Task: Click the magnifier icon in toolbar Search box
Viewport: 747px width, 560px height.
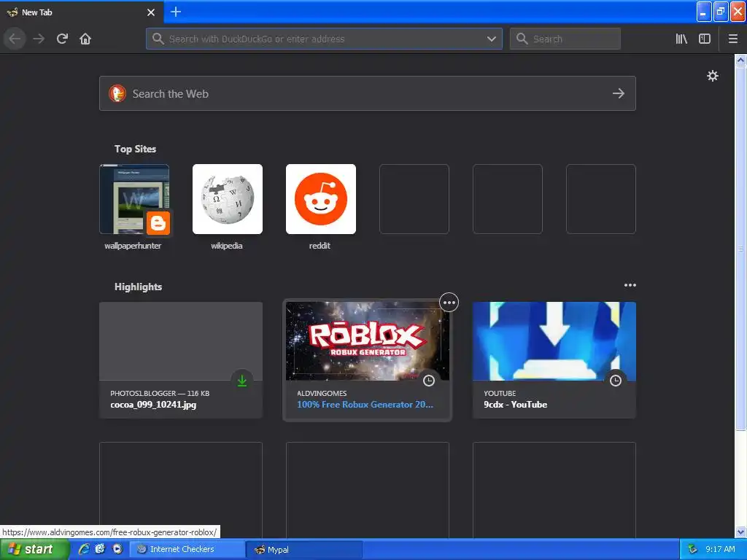Action: tap(522, 39)
